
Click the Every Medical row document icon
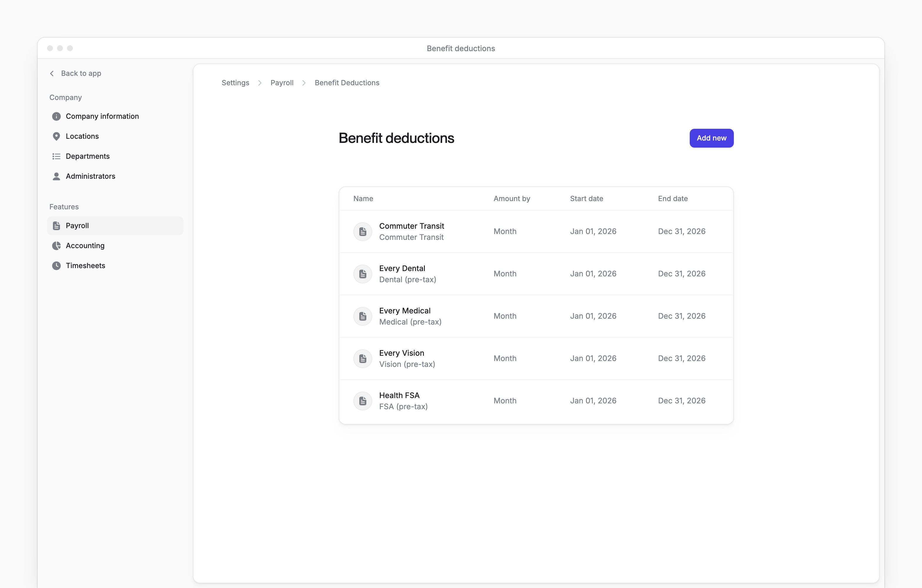(363, 316)
